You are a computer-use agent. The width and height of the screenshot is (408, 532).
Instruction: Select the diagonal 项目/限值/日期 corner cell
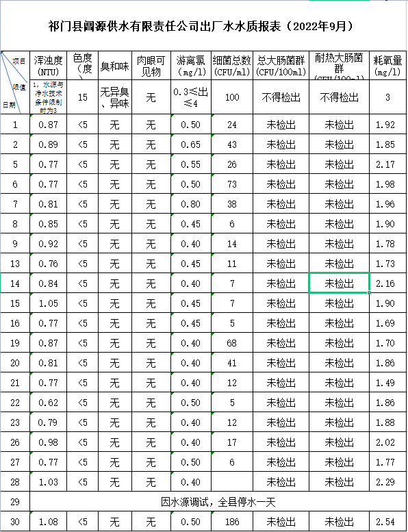pos(15,82)
